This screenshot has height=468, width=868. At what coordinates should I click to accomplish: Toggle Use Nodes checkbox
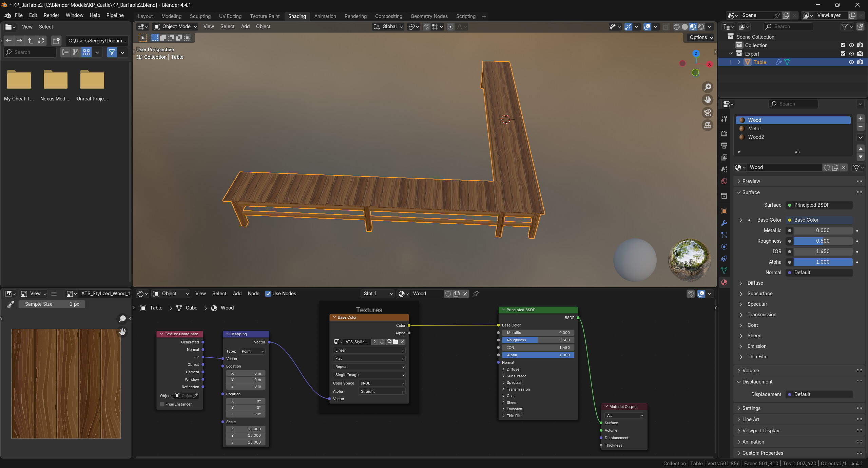[x=268, y=294]
